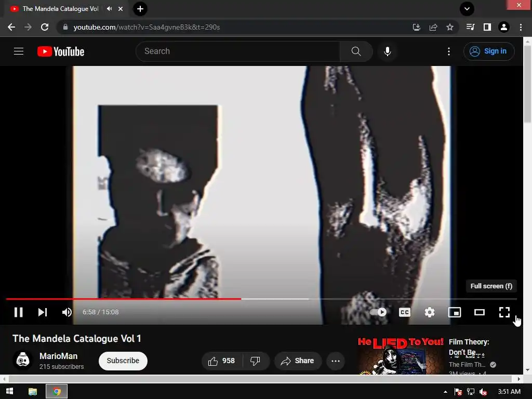Screen dimensions: 532x399
Task: Dislike this video
Action: point(256,361)
